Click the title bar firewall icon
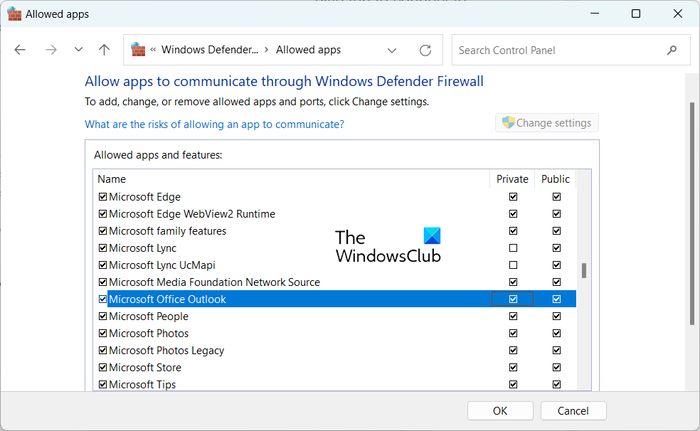Image resolution: width=700 pixels, height=431 pixels. [x=14, y=14]
